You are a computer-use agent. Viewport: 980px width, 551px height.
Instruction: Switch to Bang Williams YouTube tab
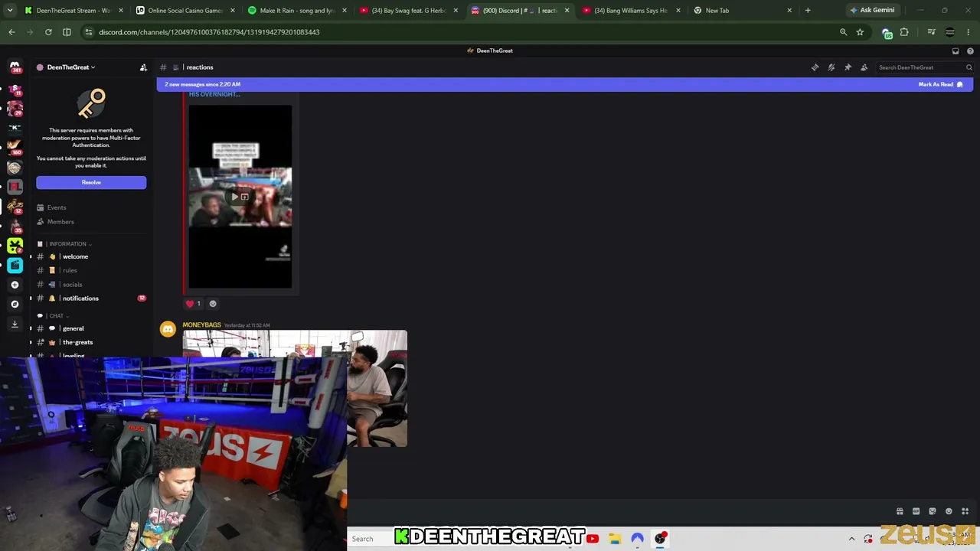coord(631,11)
